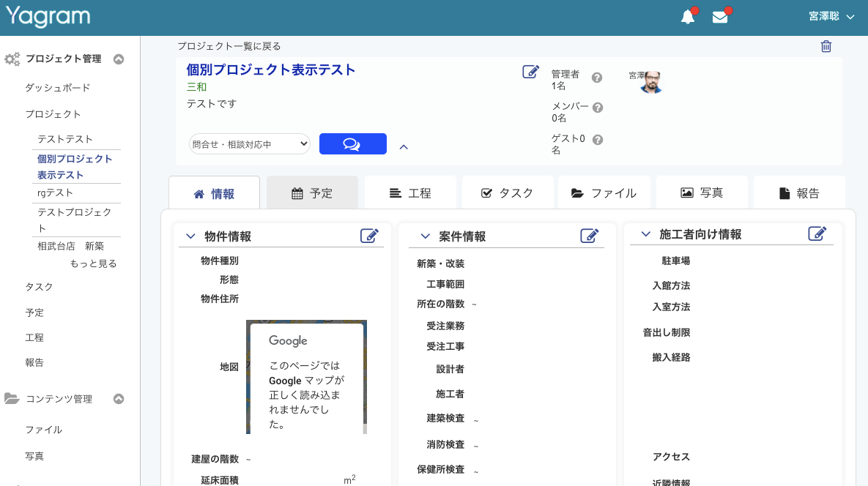Switch to the タスク tab

click(508, 193)
